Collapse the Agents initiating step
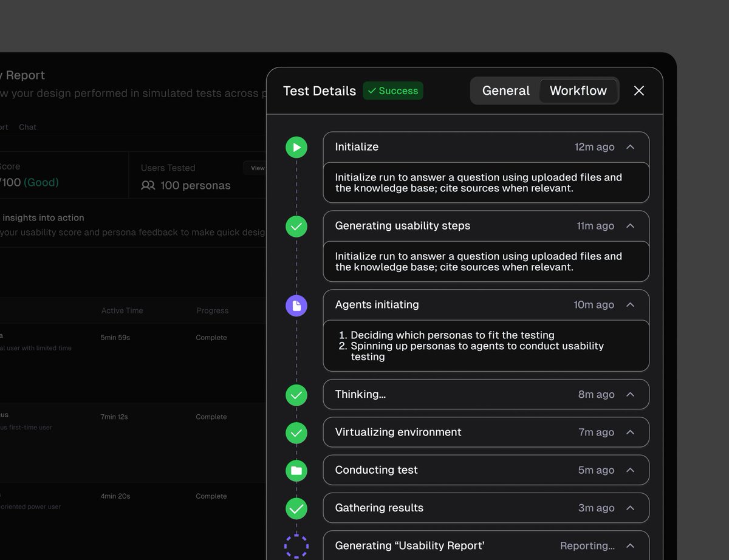729x560 pixels. (x=630, y=305)
